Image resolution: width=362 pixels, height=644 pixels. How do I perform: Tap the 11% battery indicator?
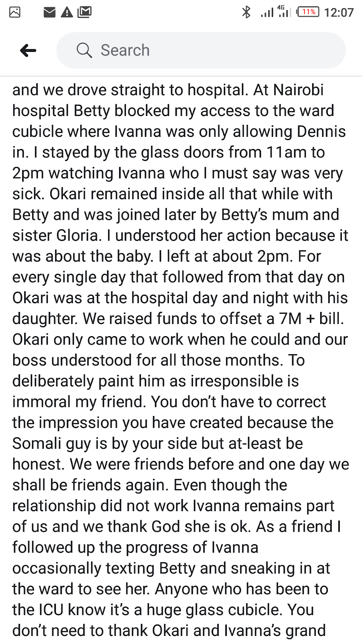click(309, 12)
